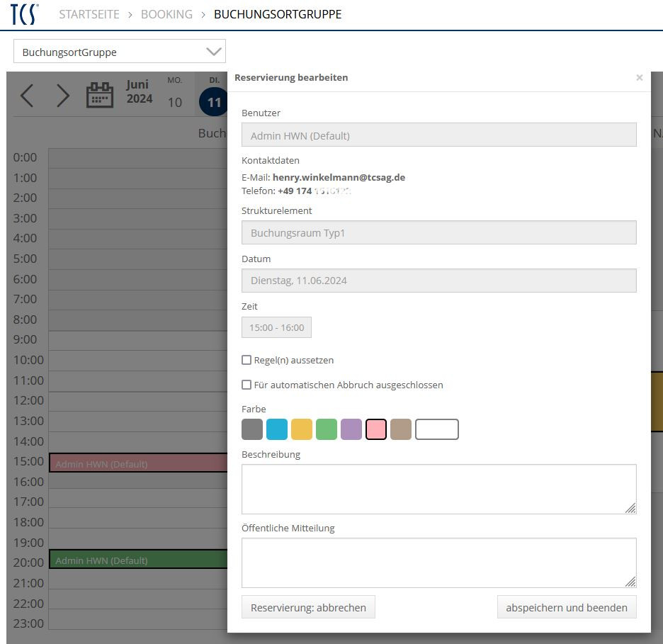Navigate to STARTSEITE breadcrumb
Screen dimensions: 663x644
click(89, 14)
